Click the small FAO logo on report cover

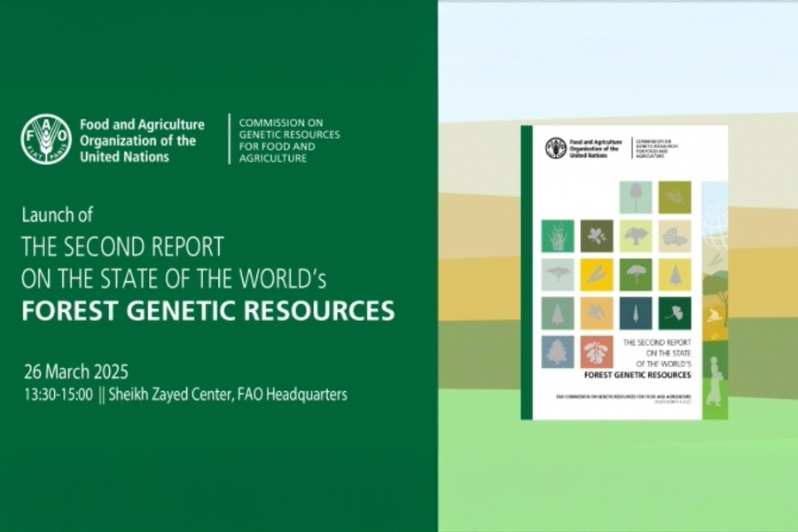pos(556,148)
